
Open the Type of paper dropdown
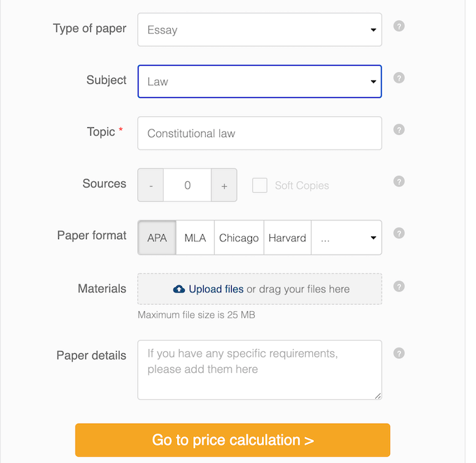pos(260,30)
